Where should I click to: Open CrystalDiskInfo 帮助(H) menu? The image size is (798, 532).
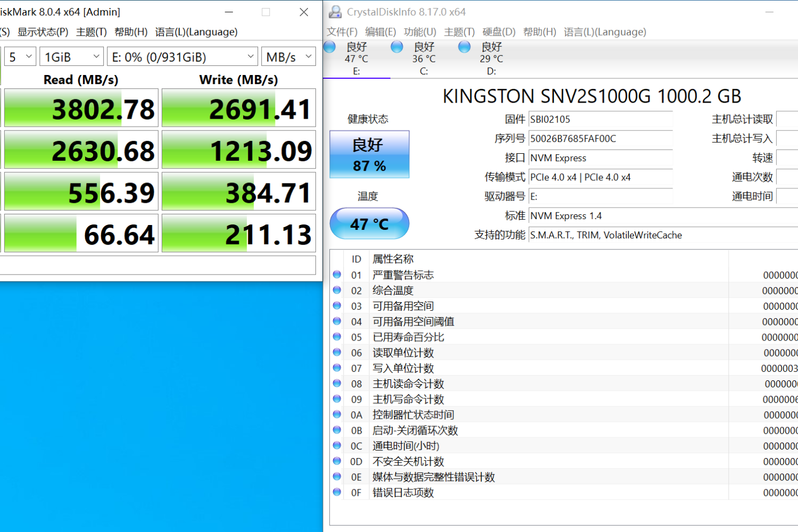539,32
